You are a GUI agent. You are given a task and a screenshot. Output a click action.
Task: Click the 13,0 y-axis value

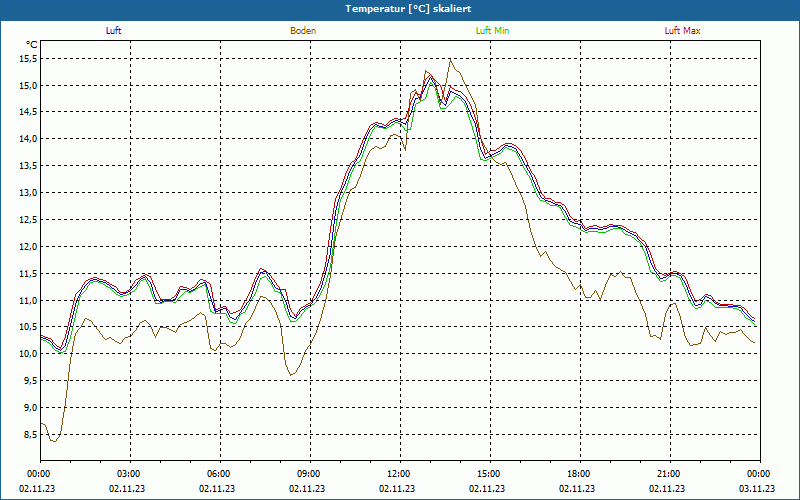(29, 193)
